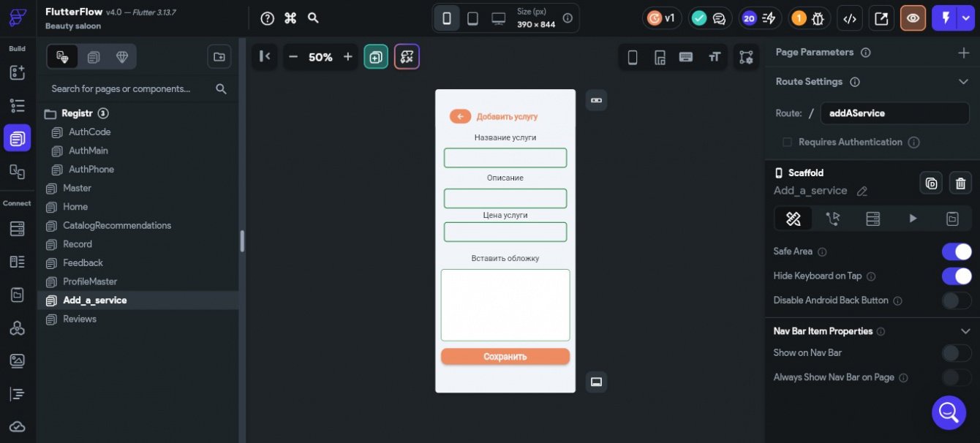Image resolution: width=980 pixels, height=443 pixels.
Task: Click the green add widget canvas button
Action: 376,57
